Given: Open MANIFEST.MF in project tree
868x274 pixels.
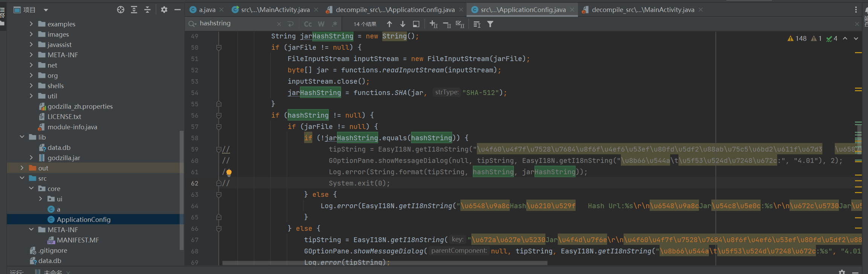Looking at the screenshot, I should tap(78, 240).
